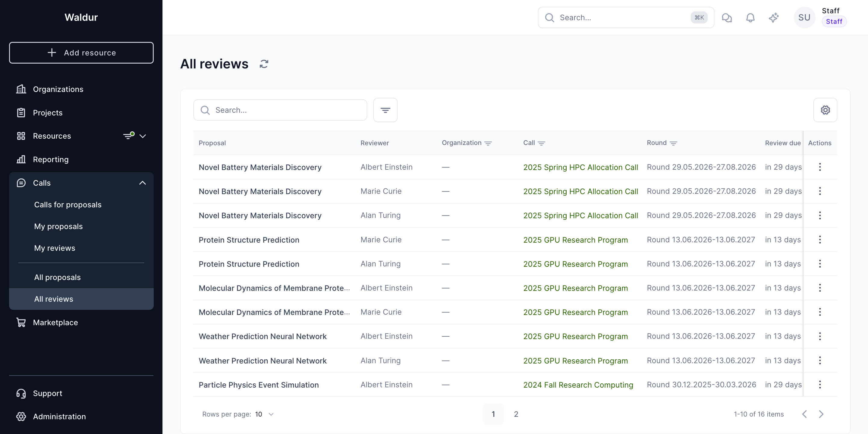This screenshot has width=868, height=434.
Task: Click Weather Prediction Neural Network for Alan Turing
Action: tap(263, 360)
